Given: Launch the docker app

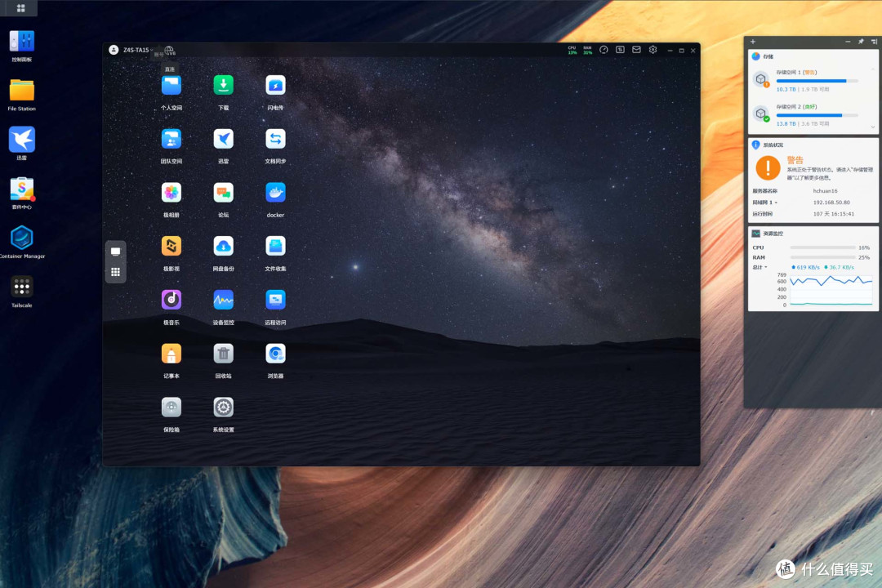Looking at the screenshot, I should tap(275, 193).
